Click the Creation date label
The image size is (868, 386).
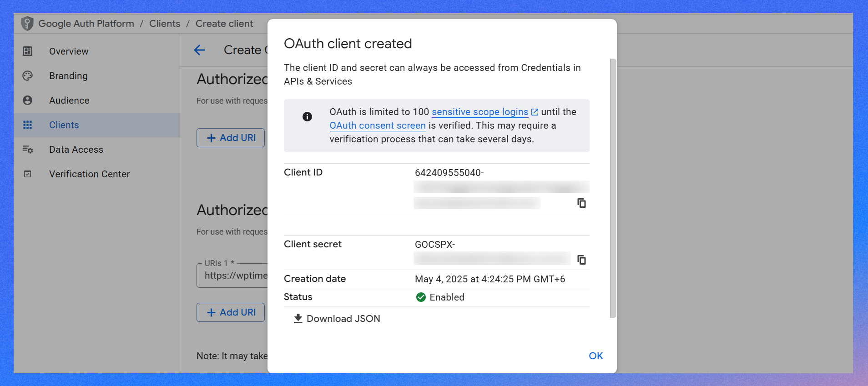(x=315, y=279)
